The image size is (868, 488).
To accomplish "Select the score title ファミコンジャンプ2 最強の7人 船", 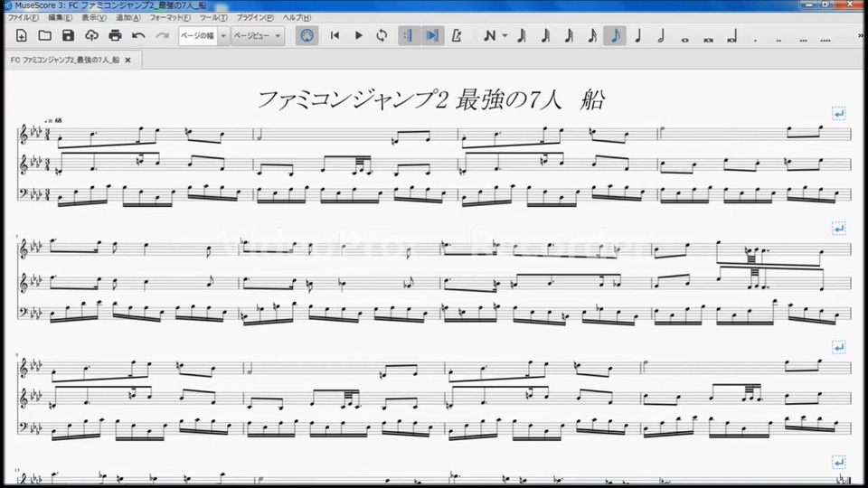I will click(430, 100).
